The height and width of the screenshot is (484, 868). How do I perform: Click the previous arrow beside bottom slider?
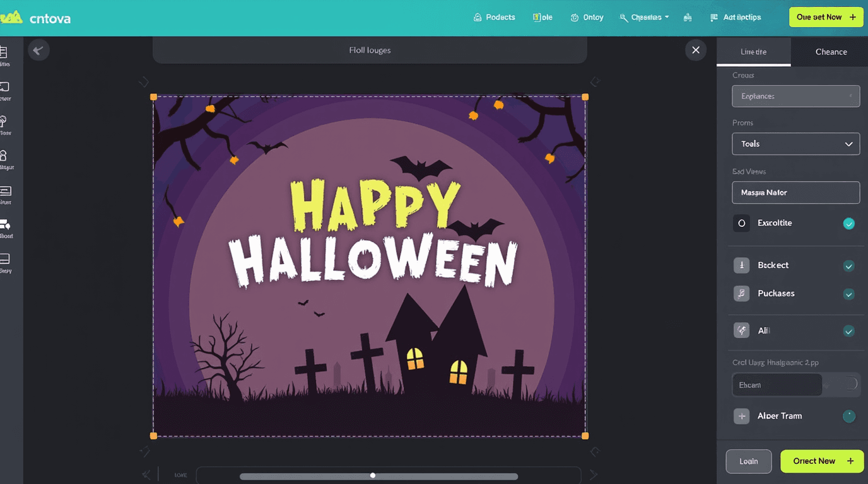point(147,475)
